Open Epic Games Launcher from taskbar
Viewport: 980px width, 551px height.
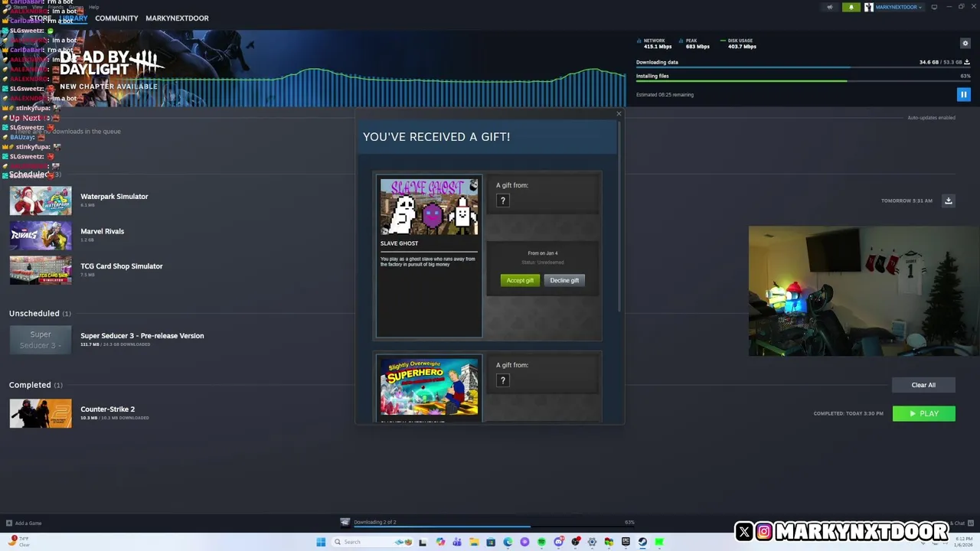click(x=626, y=542)
